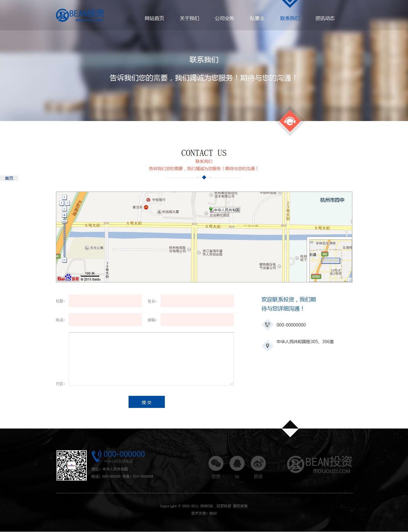Collapse the overview mini-map via corner arrow
This screenshot has width=408, height=532.
pos(350,280)
